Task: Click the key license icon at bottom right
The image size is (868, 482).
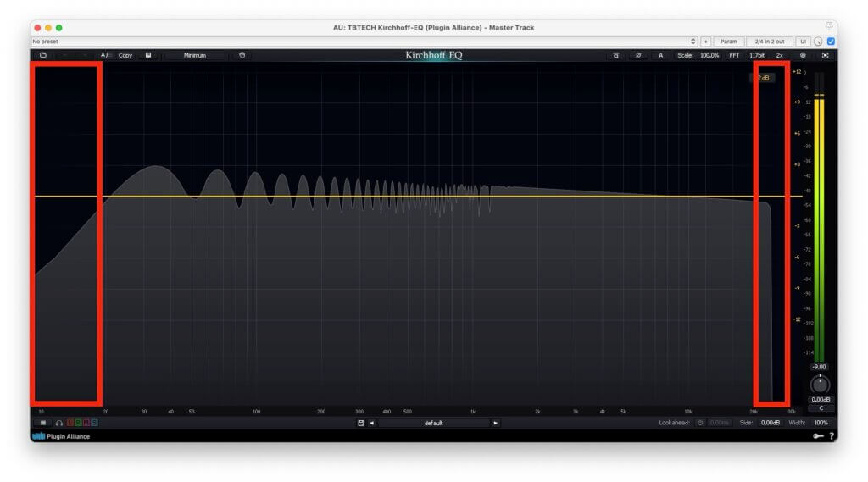Action: click(x=818, y=436)
